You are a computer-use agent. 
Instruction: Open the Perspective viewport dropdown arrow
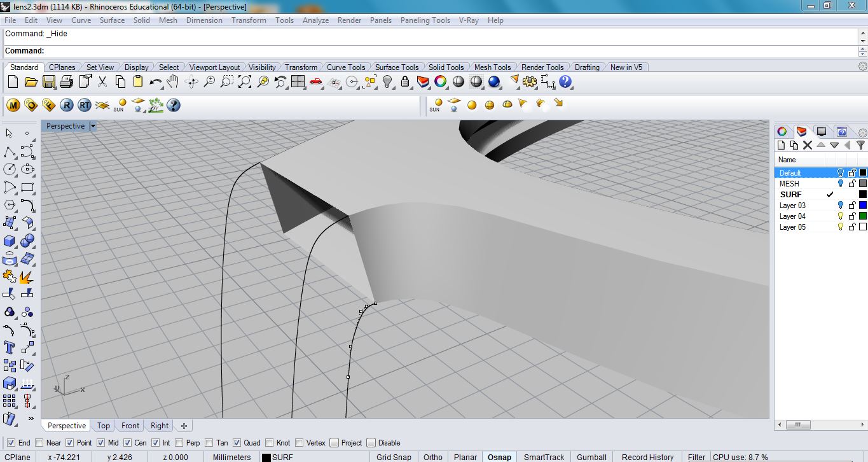click(93, 126)
